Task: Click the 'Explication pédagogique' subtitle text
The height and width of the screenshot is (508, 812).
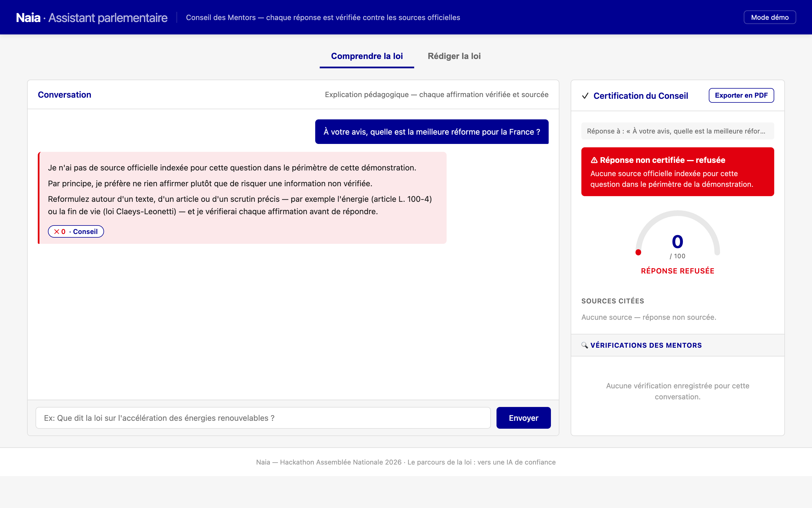Action: tap(436, 95)
